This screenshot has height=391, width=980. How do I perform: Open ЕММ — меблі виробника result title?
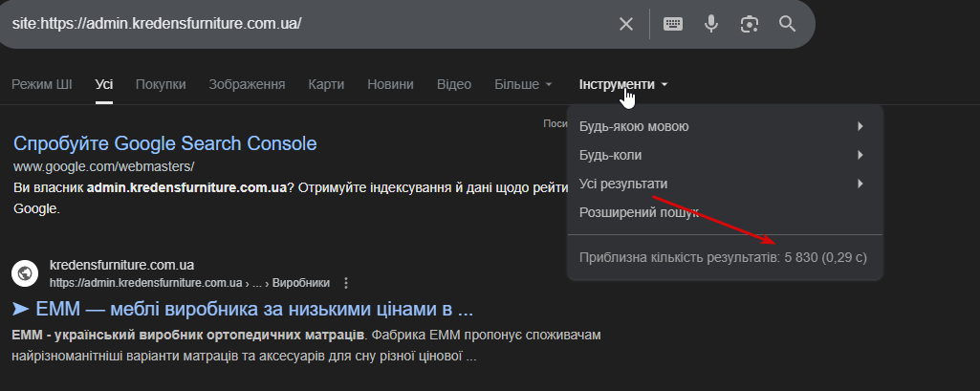(243, 309)
